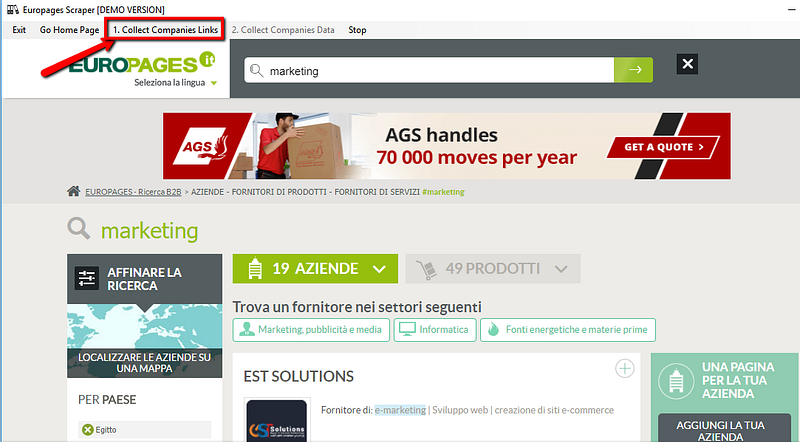Open Go Home Page menu item

[69, 30]
